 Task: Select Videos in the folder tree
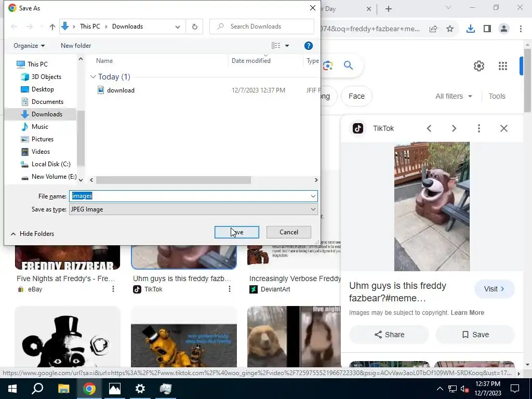coord(41,152)
